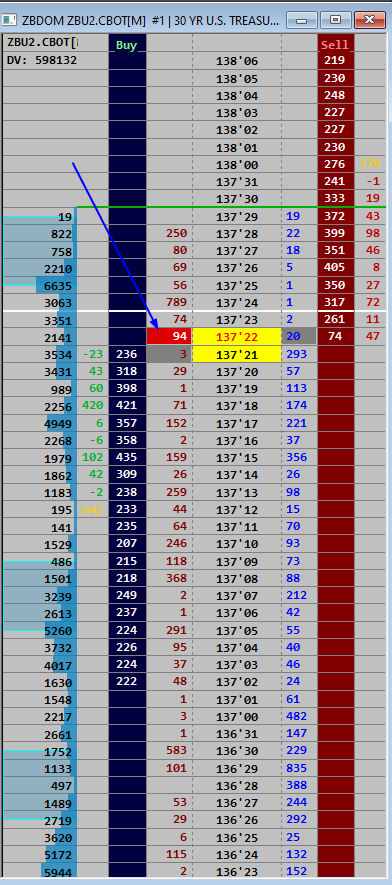The image size is (392, 885).
Task: Select price level 136'23
Action: coord(236,872)
